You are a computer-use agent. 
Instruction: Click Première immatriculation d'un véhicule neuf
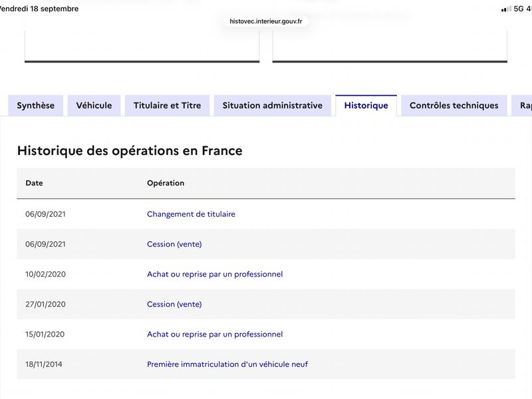click(x=227, y=364)
